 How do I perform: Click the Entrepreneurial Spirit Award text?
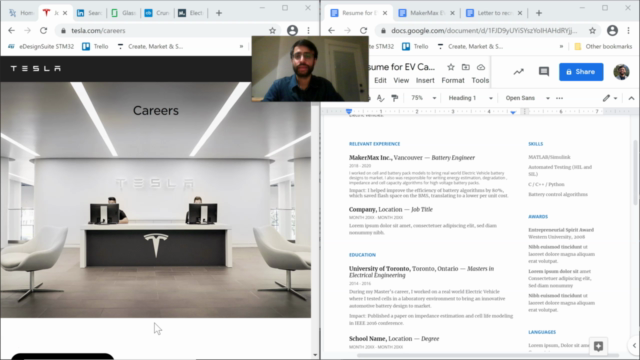click(561, 230)
